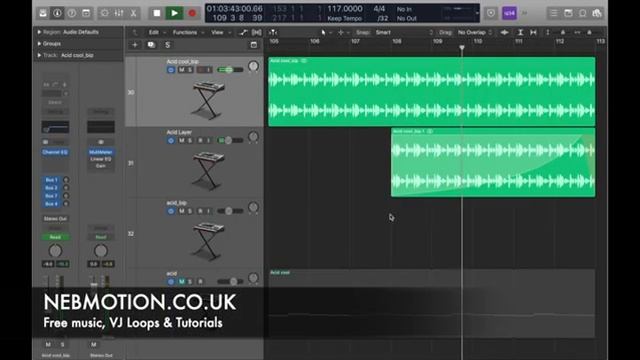
Task: Open the Snap Smart dropdown
Action: tap(404, 32)
